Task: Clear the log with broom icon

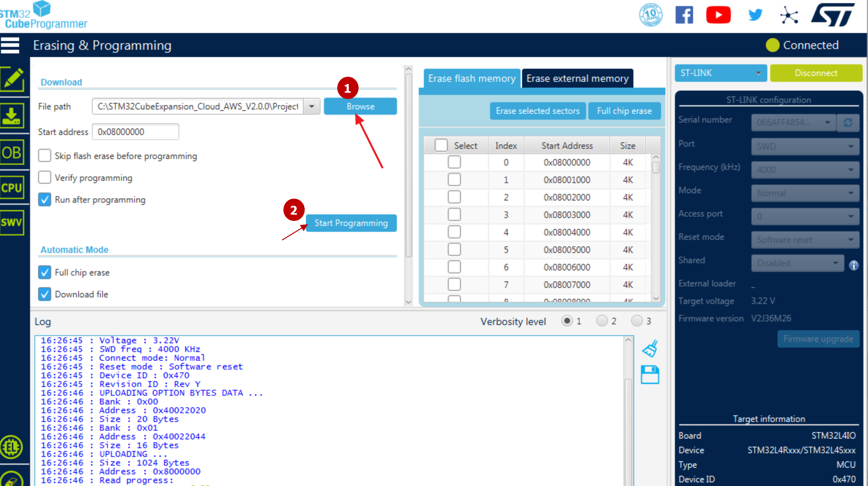Action: tap(650, 349)
